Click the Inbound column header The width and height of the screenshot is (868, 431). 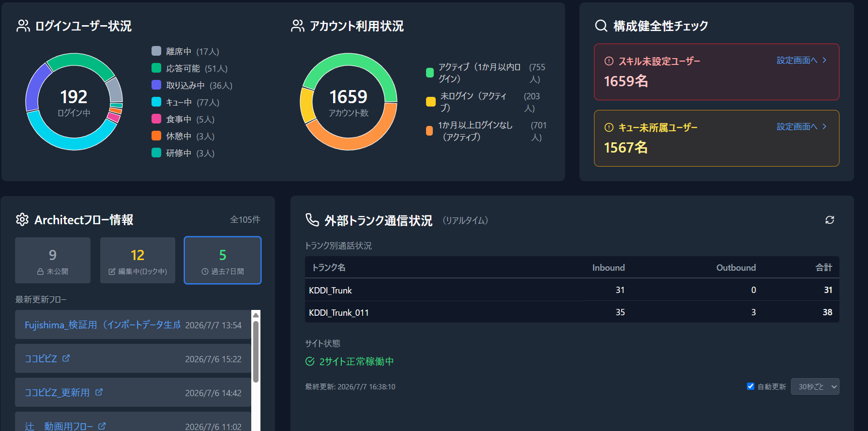(609, 267)
